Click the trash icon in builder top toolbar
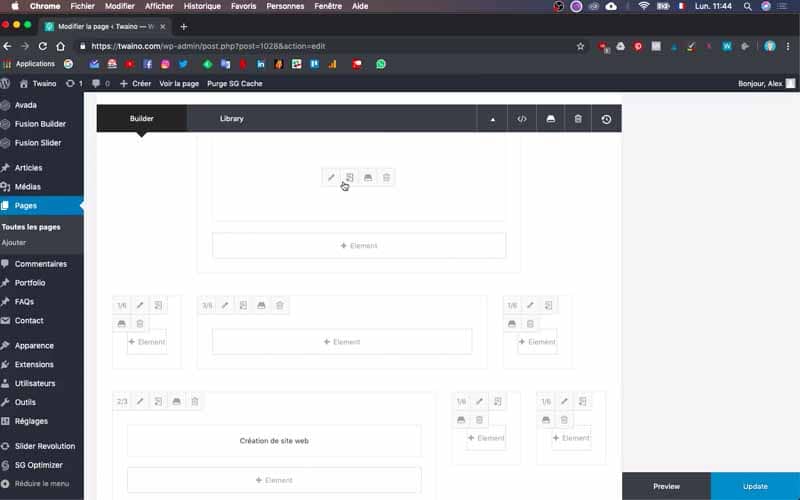Viewport: 800px width, 500px height. [578, 119]
